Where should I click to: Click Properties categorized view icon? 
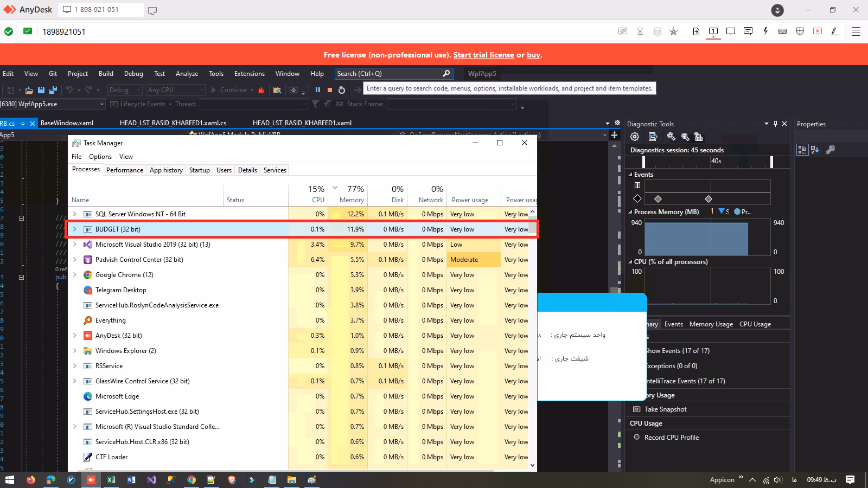[802, 150]
